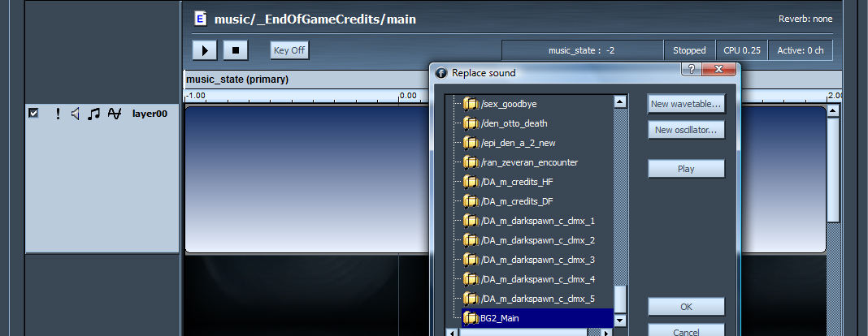The height and width of the screenshot is (336, 868).
Task: Click the New oscillator... button
Action: [686, 130]
